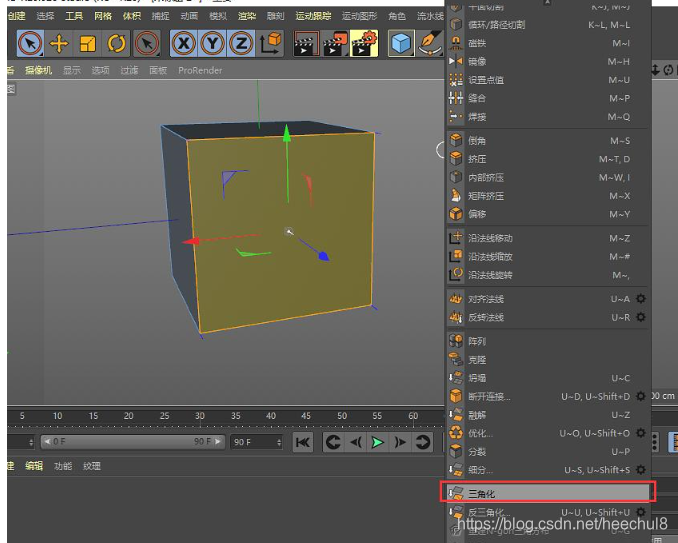Choose 偏移 menu entry
678x543 pixels.
(x=548, y=214)
